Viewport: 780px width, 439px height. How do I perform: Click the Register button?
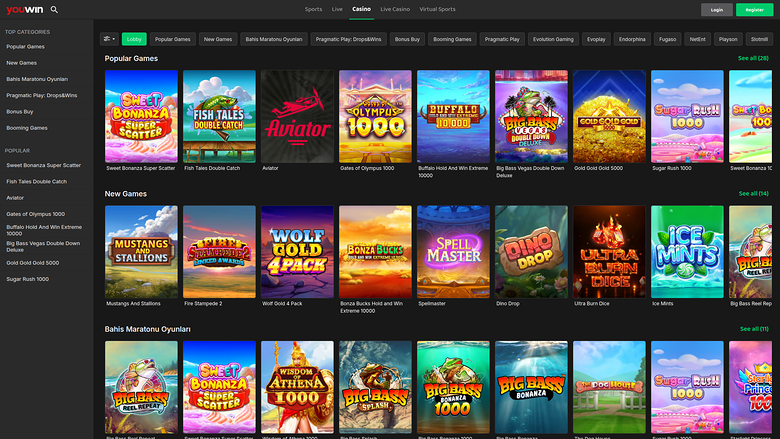[x=755, y=9]
